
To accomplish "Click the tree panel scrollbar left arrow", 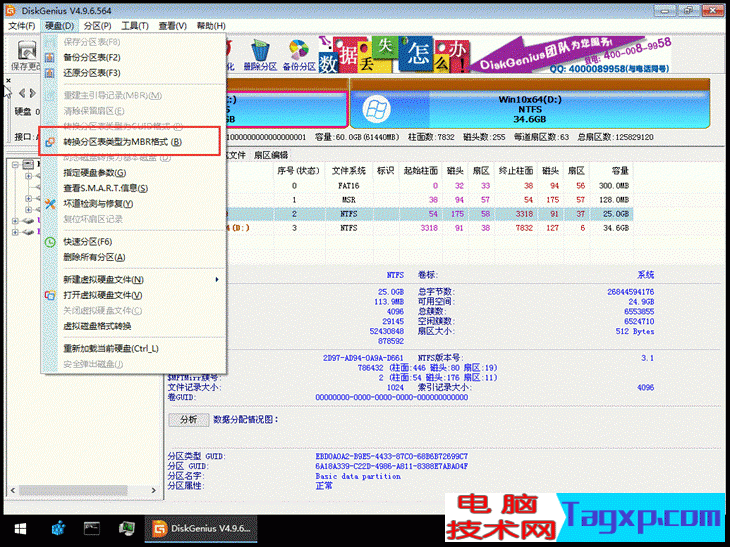I will tap(13, 490).
